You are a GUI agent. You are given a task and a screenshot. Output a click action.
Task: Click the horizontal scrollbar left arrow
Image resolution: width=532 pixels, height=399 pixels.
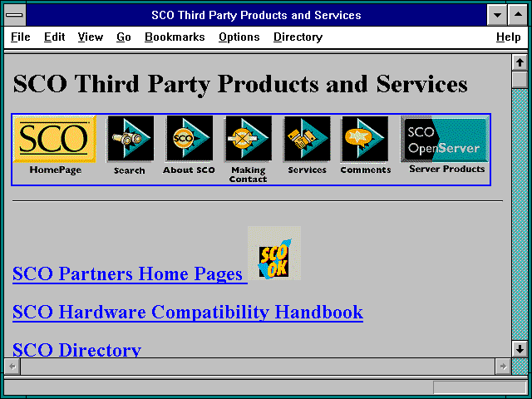click(12, 367)
